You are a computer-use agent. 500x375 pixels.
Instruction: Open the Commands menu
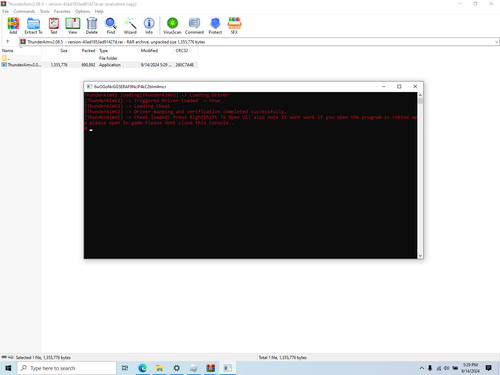(x=24, y=11)
